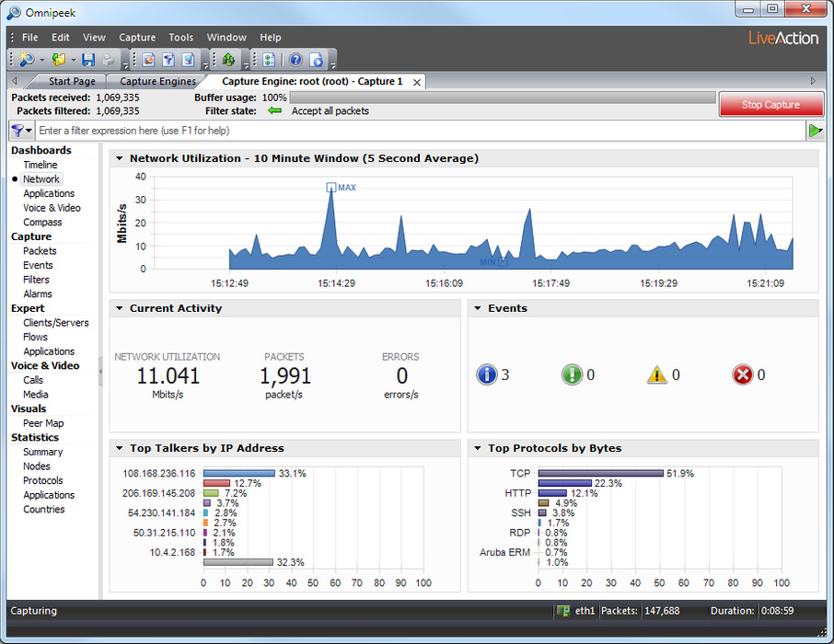
Task: Click the TCP 51.9% protocol bar
Action: click(601, 473)
